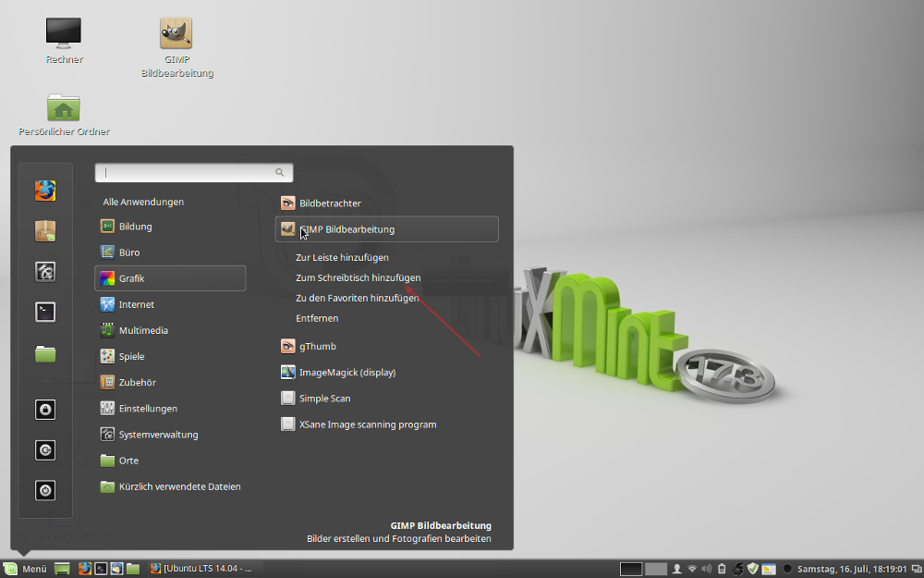Click the Show Desktop icon in the panel
This screenshot has width=924, height=578.
pos(62,569)
